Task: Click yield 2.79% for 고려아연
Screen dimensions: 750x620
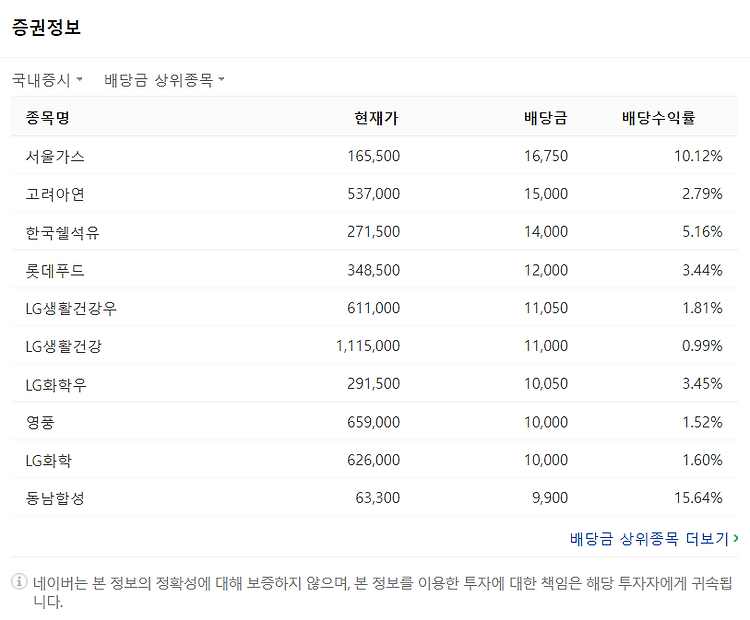Action: pos(702,194)
